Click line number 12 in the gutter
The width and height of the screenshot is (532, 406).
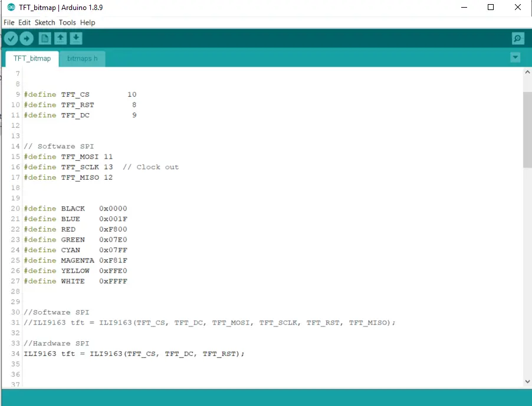click(15, 126)
